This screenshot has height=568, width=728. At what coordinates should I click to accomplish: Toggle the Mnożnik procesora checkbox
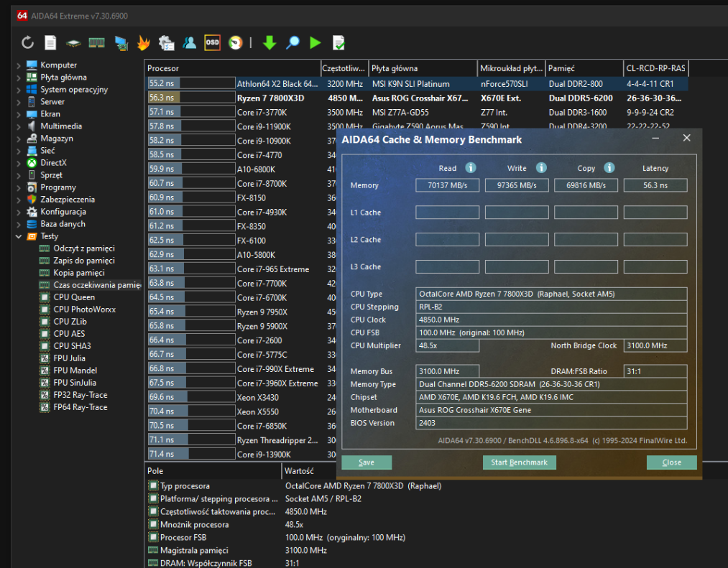click(153, 524)
